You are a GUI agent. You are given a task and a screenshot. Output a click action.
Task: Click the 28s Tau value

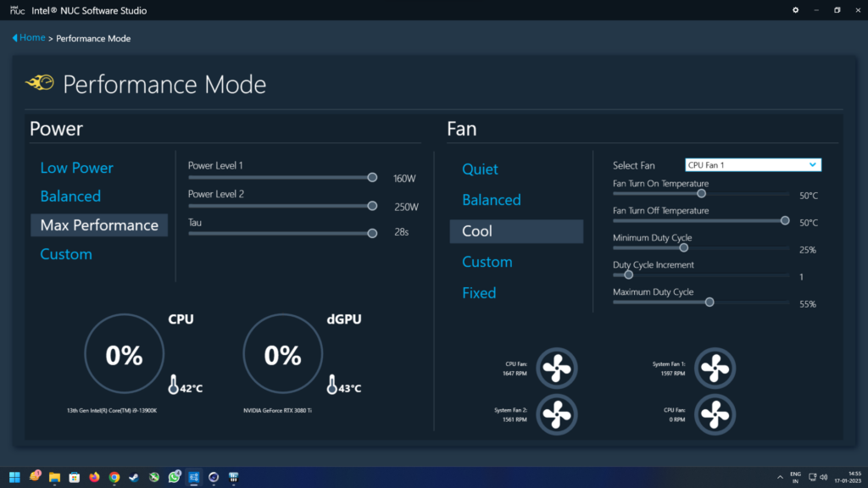(x=401, y=232)
